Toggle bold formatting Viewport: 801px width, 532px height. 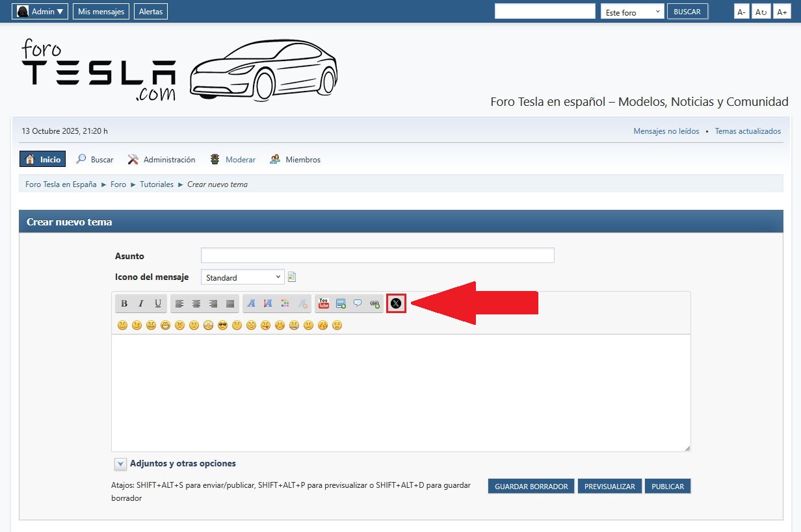click(x=124, y=303)
